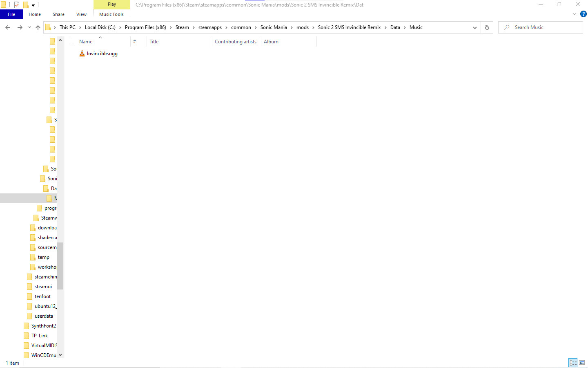The height and width of the screenshot is (368, 588).
Task: Tick the select-all checkbox beside the Name column
Action: pos(73,42)
